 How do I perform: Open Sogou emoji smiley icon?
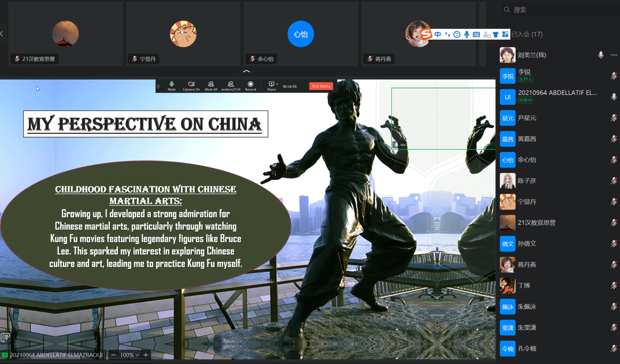coord(457,34)
